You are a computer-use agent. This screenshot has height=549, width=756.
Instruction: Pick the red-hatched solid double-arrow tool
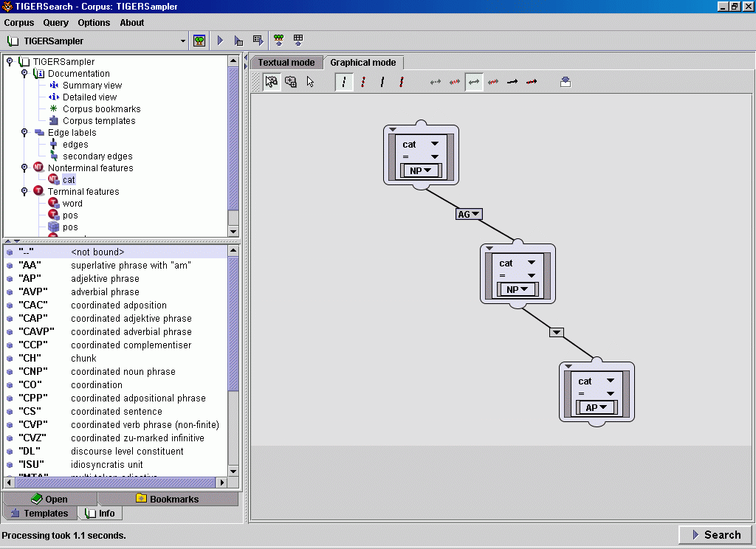pyautogui.click(x=492, y=82)
